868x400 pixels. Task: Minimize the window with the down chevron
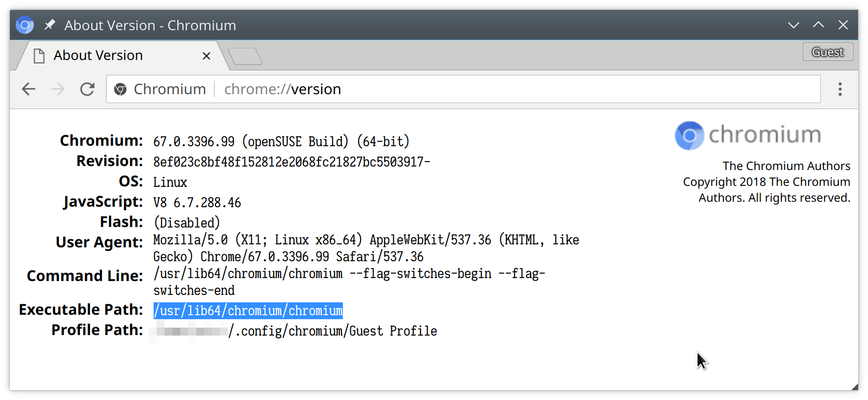[794, 25]
